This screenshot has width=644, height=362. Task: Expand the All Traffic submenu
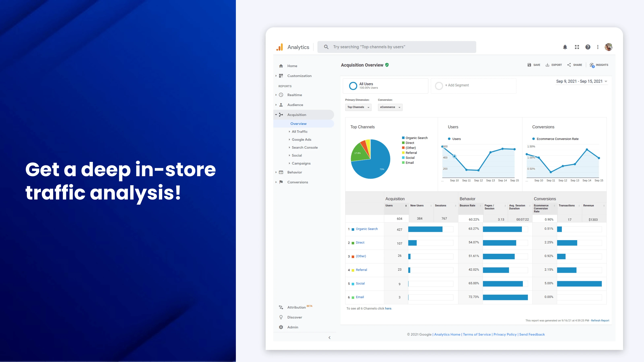point(299,132)
